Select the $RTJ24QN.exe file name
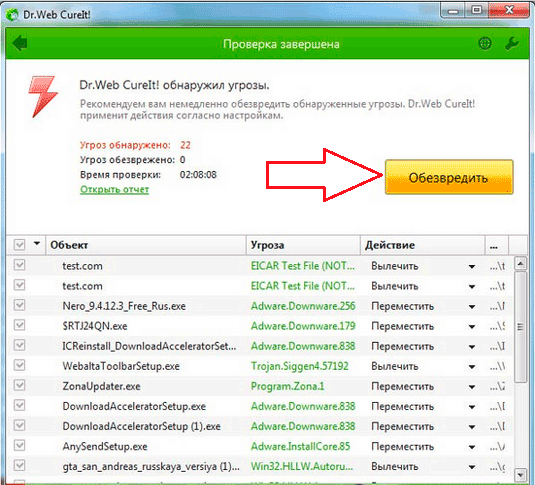This screenshot has height=485, width=535. click(x=95, y=326)
